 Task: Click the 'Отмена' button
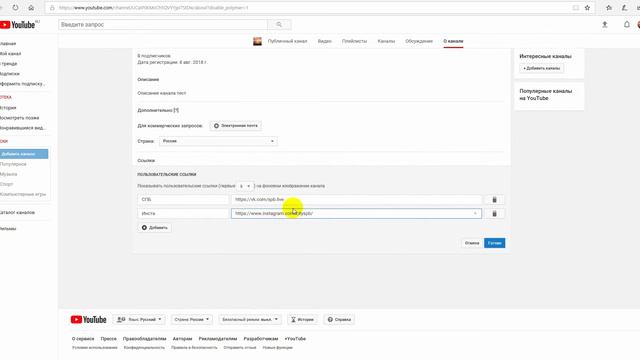tap(472, 243)
